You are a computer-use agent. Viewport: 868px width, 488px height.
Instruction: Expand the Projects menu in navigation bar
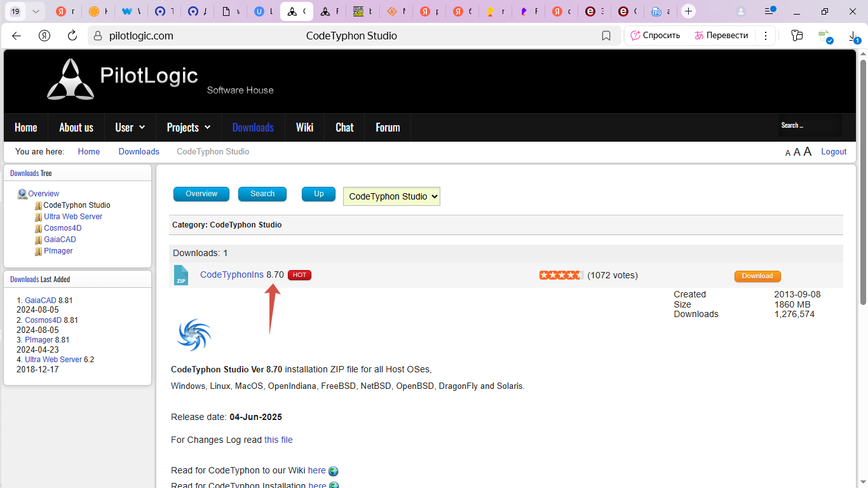click(x=189, y=127)
